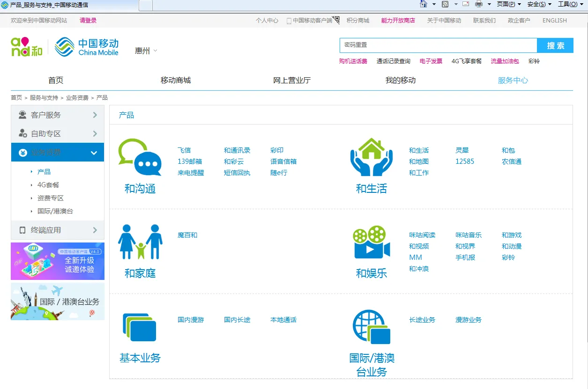Select 4G套餐 in the sidebar submenu
Screen dimensions: 588x389
tap(48, 185)
